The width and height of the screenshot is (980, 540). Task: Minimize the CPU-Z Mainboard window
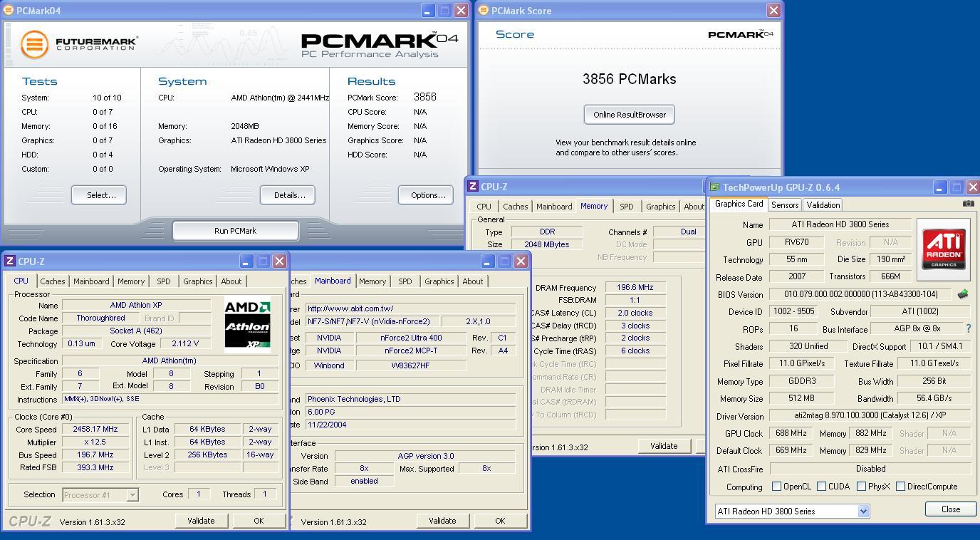coord(488,261)
